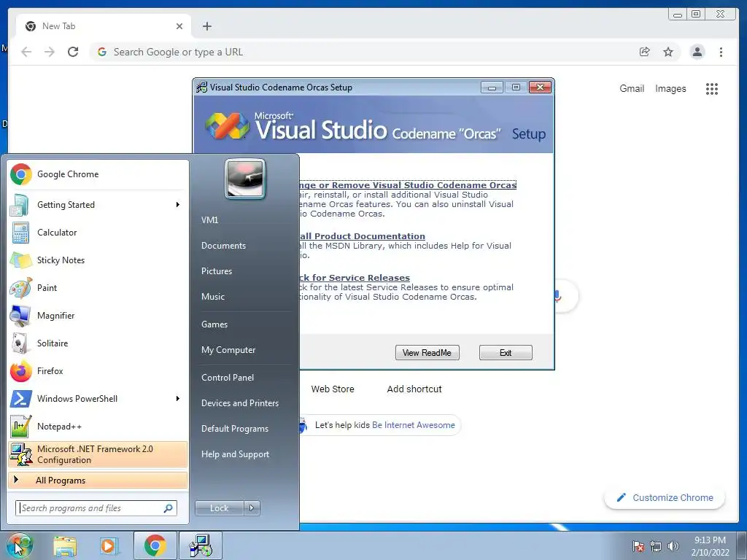
Task: Start Solitaire from the Start menu
Action: (x=98, y=343)
